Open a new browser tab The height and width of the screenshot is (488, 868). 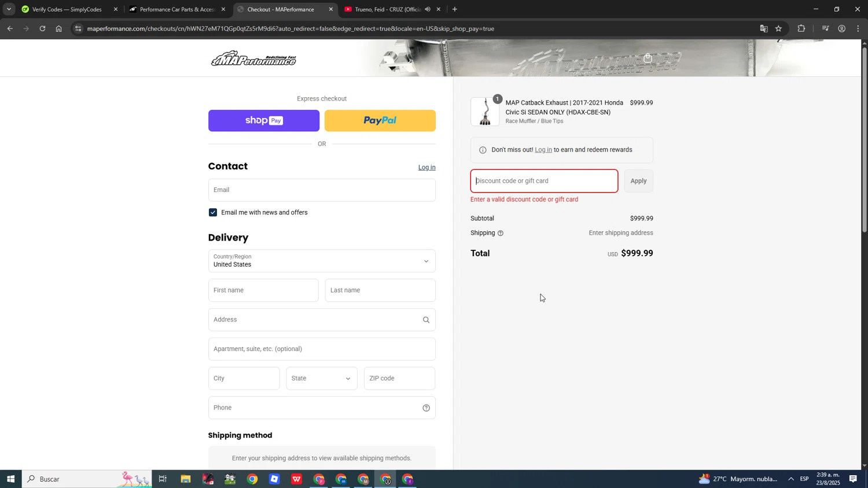[455, 9]
